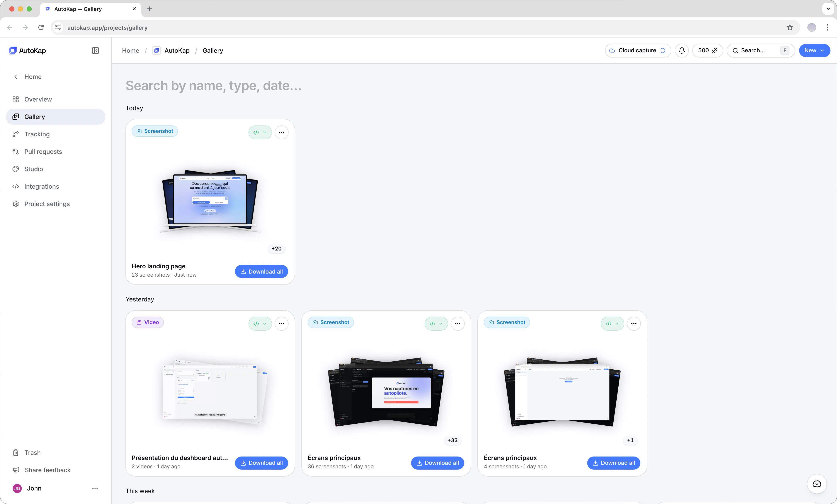Select Gallery in the sidebar
The height and width of the screenshot is (504, 837).
(55, 117)
